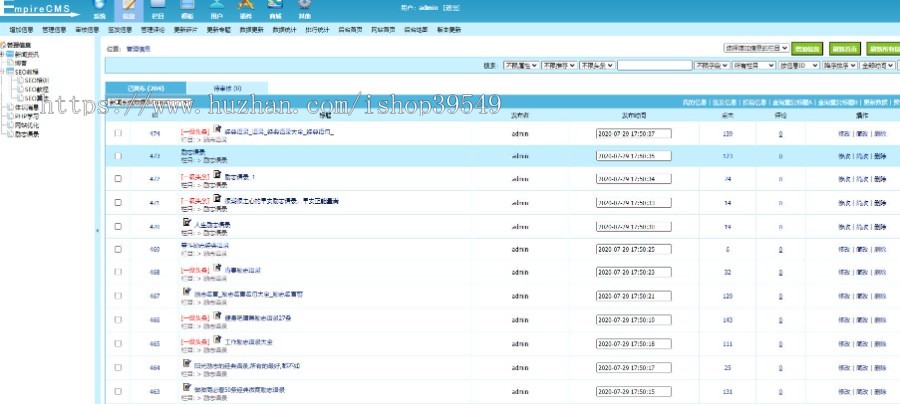Open the 模板 (Template) icon in top navigation
900x404 pixels.
click(x=187, y=5)
